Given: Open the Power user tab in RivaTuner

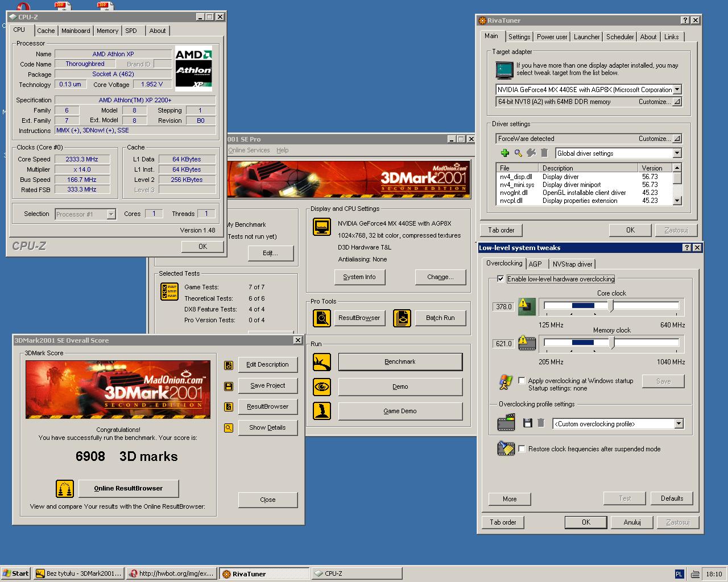Looking at the screenshot, I should [552, 37].
